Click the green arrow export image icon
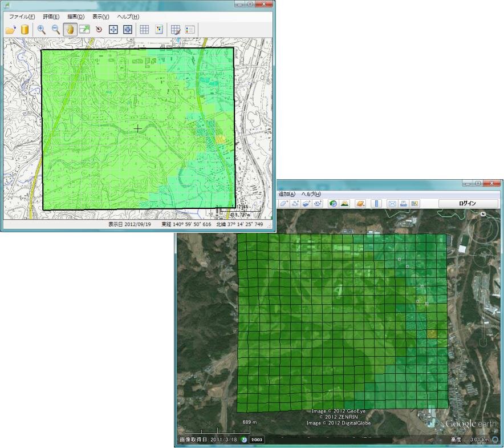This screenshot has height=448, width=504. tap(84, 30)
